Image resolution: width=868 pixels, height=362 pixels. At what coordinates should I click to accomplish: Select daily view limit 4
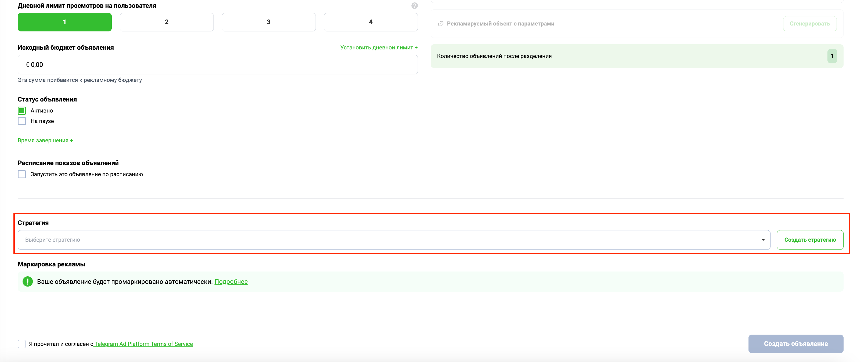point(371,22)
